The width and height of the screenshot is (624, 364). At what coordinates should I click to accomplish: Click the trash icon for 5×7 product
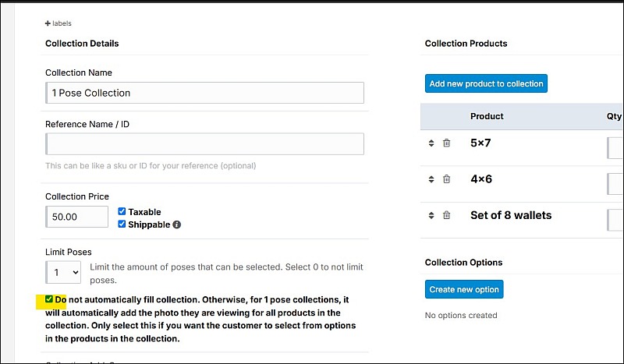(x=446, y=143)
